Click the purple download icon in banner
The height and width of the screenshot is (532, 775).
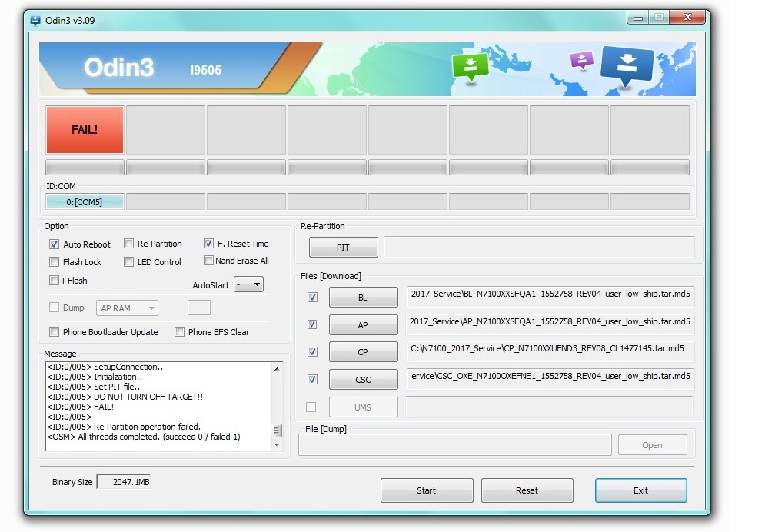point(582,60)
